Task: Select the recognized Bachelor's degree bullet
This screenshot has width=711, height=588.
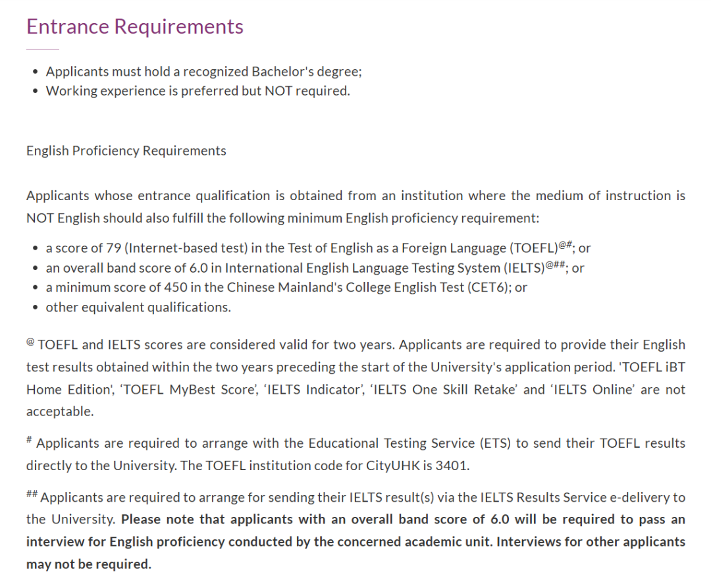Action: (203, 71)
